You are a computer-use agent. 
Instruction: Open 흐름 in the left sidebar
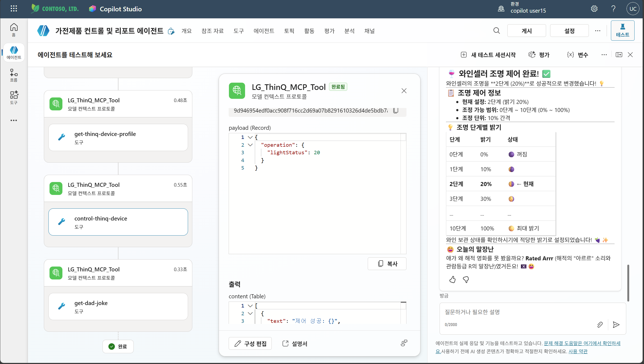coord(14,75)
